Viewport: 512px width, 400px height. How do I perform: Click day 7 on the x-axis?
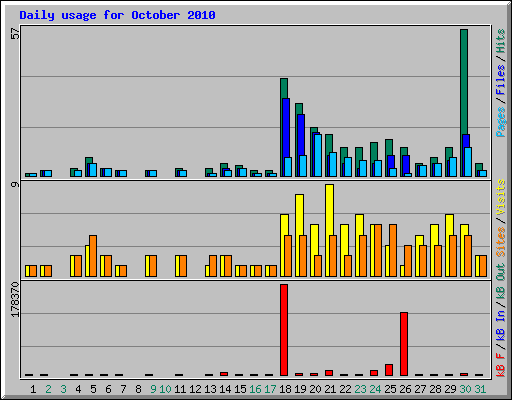123,389
